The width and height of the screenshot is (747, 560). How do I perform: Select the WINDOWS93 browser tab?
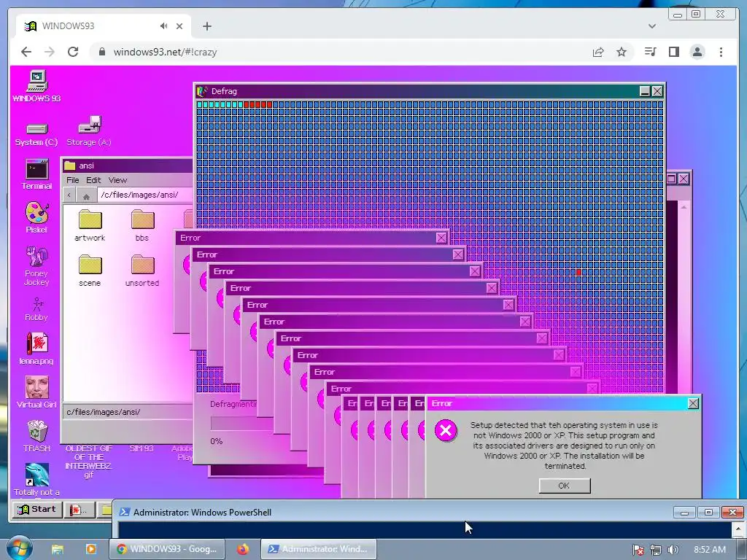104,26
